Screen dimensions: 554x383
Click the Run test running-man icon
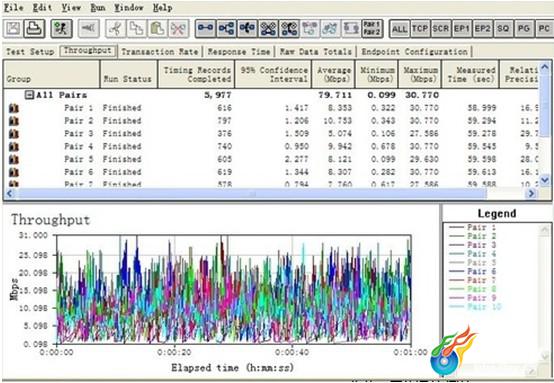[61, 29]
